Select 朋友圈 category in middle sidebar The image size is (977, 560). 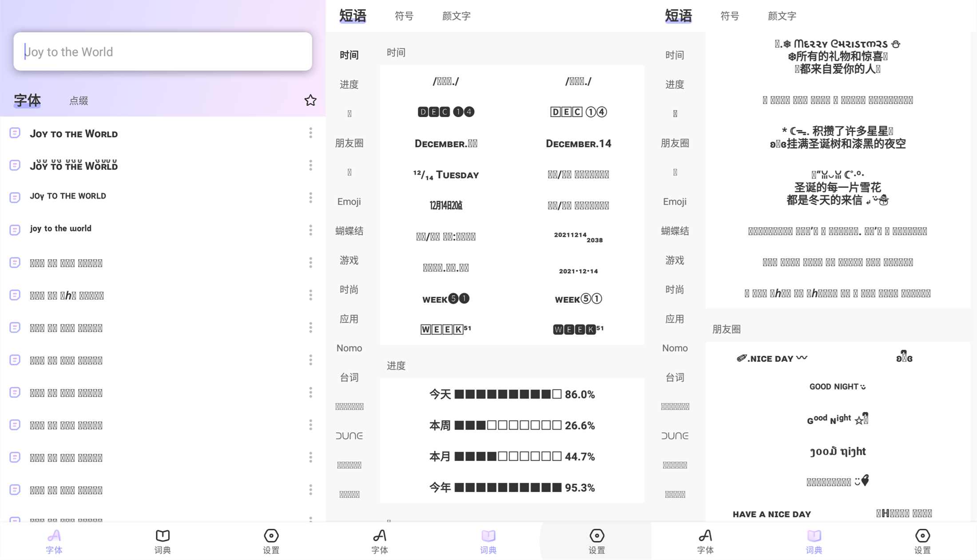[349, 143]
